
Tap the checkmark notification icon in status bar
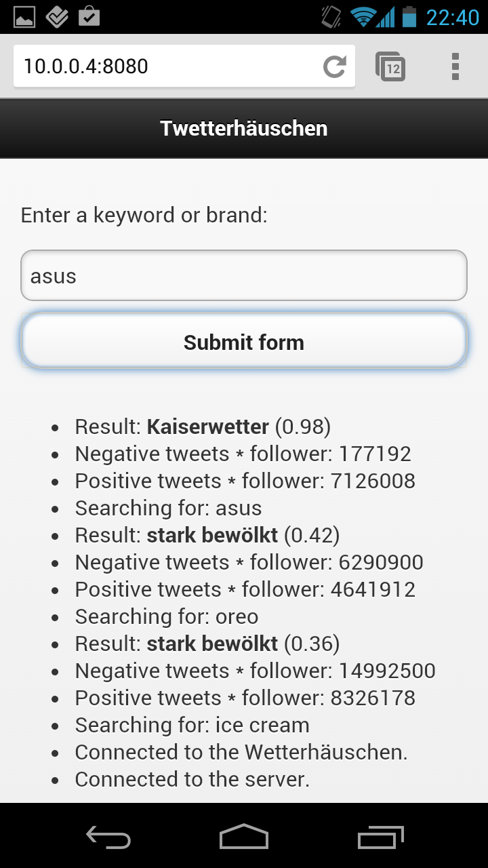tap(57, 16)
